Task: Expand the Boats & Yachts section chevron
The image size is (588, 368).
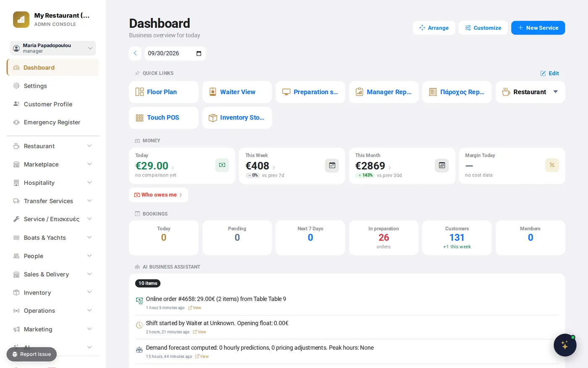Action: coord(89,238)
